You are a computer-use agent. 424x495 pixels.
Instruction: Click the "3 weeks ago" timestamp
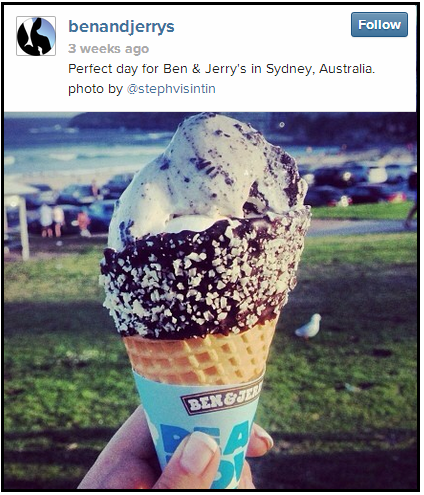108,49
